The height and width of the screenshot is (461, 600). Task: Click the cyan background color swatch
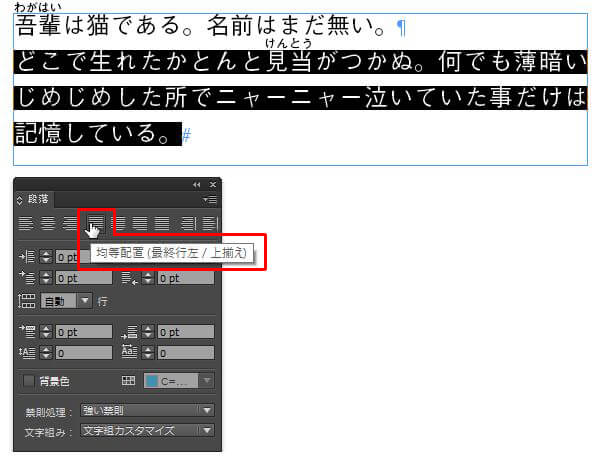point(152,381)
